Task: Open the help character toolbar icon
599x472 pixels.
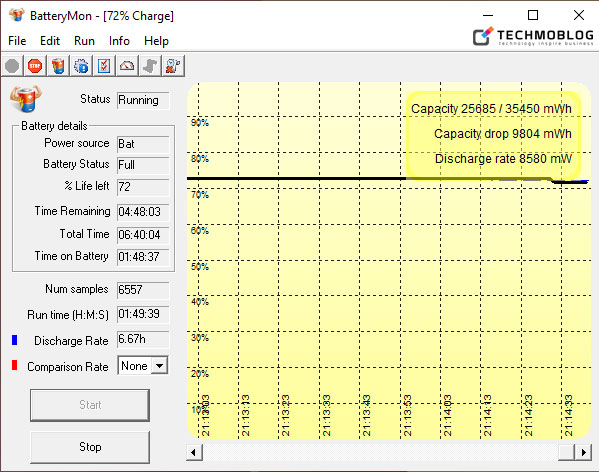Action: 173,66
